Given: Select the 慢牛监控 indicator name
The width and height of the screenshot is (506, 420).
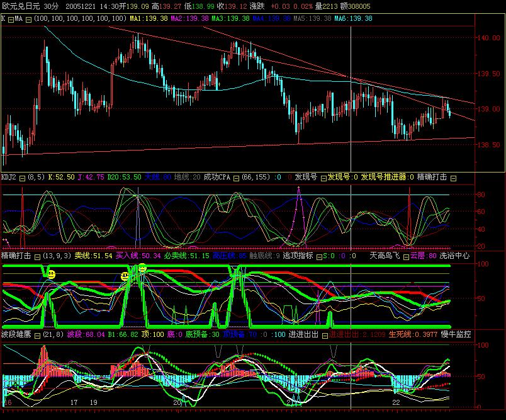Looking at the screenshot, I should click(456, 334).
